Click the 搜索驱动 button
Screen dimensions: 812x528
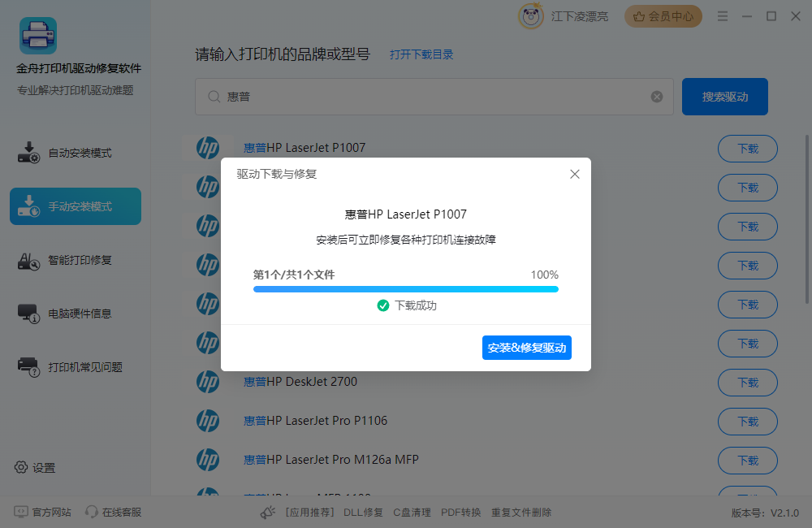(724, 96)
